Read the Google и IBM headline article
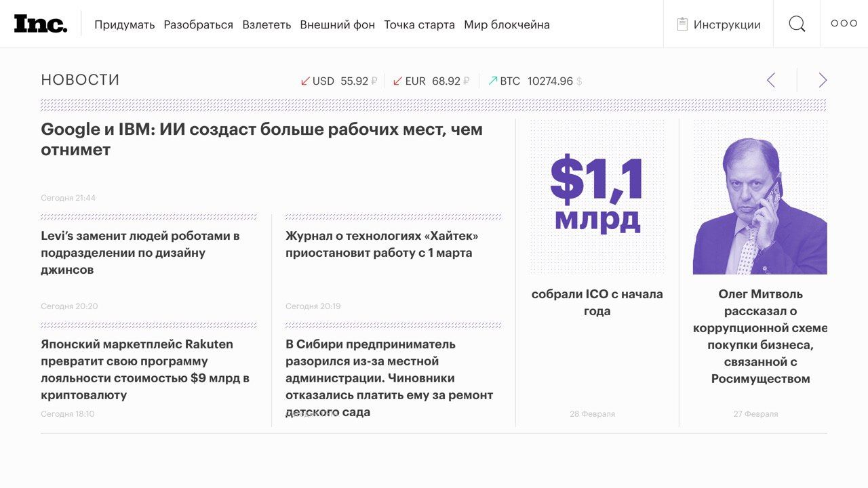The height and width of the screenshot is (488, 868). [262, 139]
